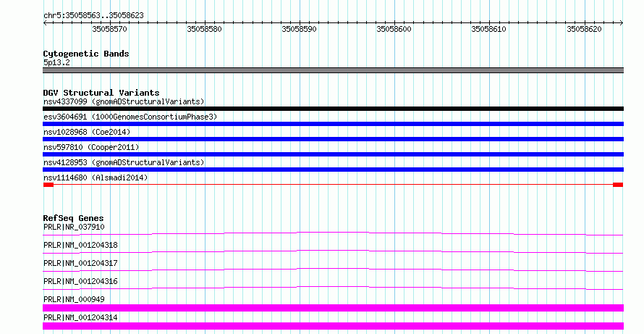The width and height of the screenshot is (644, 334).
Task: Click the blue bar of nsv4128953
Action: (x=333, y=170)
